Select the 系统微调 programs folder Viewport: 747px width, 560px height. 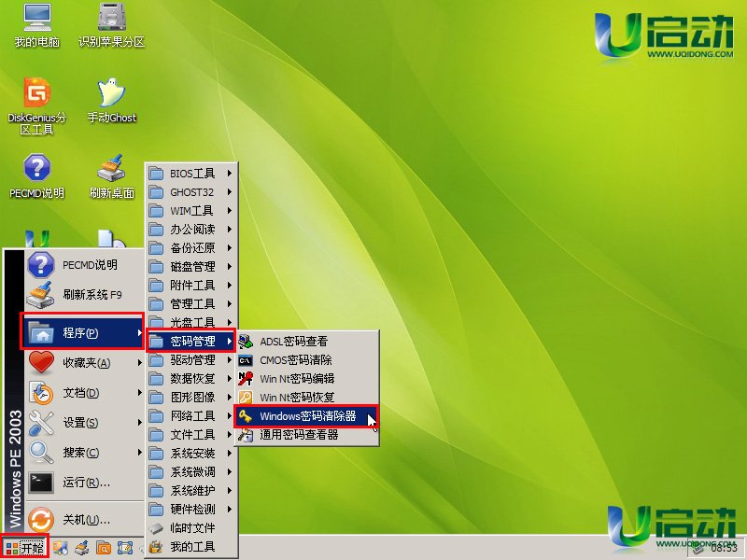click(191, 471)
